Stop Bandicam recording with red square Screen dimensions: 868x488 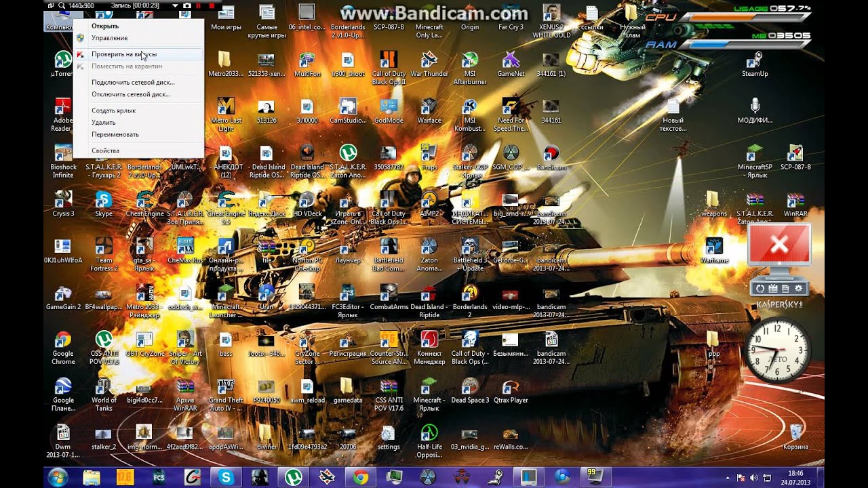click(x=212, y=5)
